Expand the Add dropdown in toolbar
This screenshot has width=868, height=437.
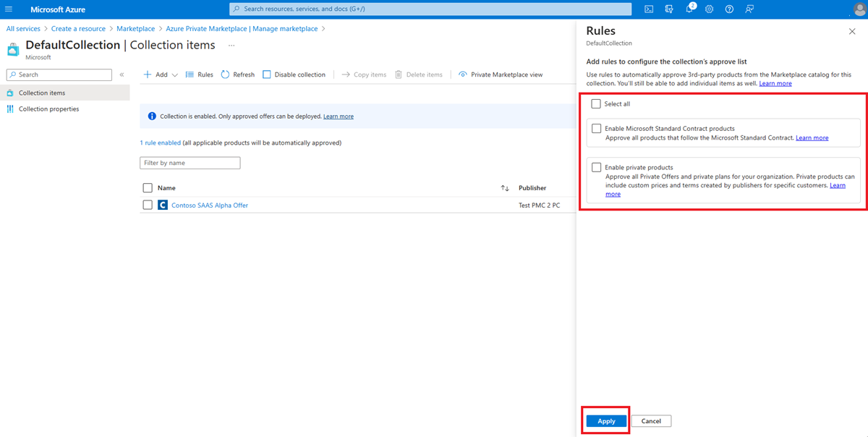tap(174, 75)
